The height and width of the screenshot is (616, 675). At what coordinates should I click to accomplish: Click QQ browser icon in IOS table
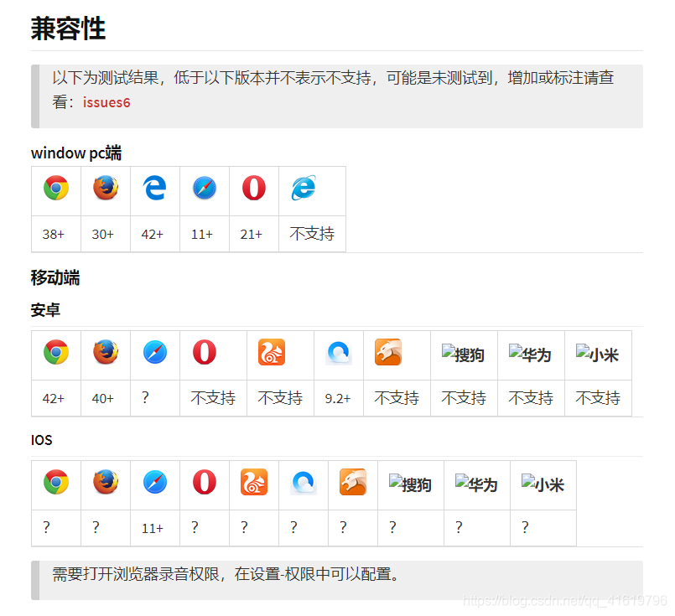point(304,483)
